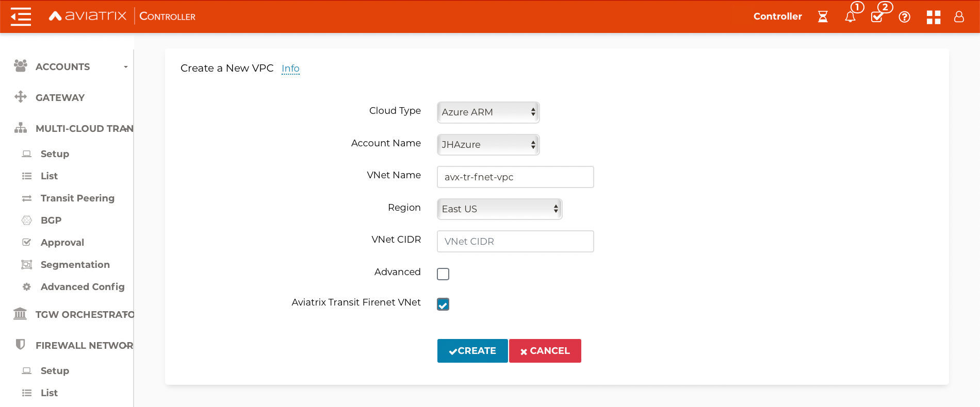980x407 pixels.
Task: Click the Segmentation icon in the sidebar
Action: coord(27,265)
